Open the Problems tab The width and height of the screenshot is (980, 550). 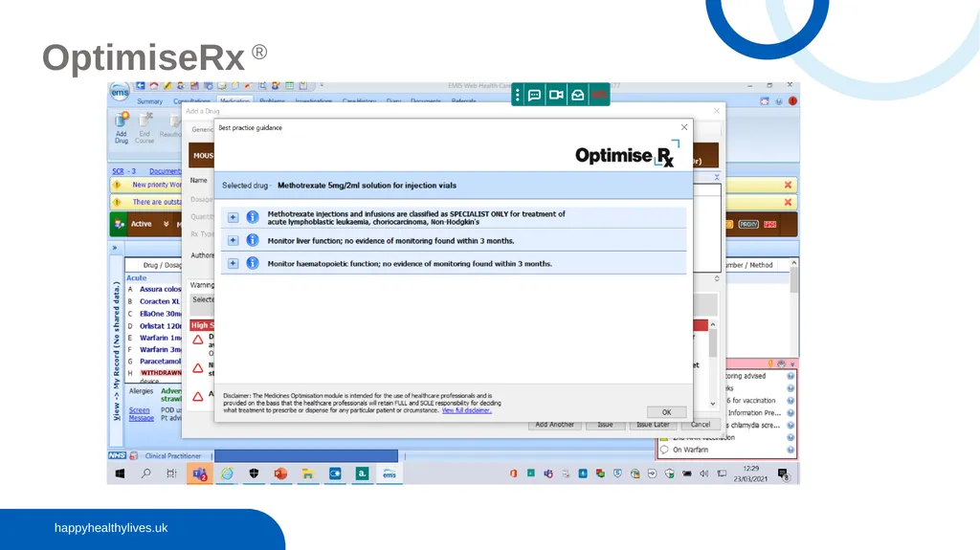click(x=273, y=100)
